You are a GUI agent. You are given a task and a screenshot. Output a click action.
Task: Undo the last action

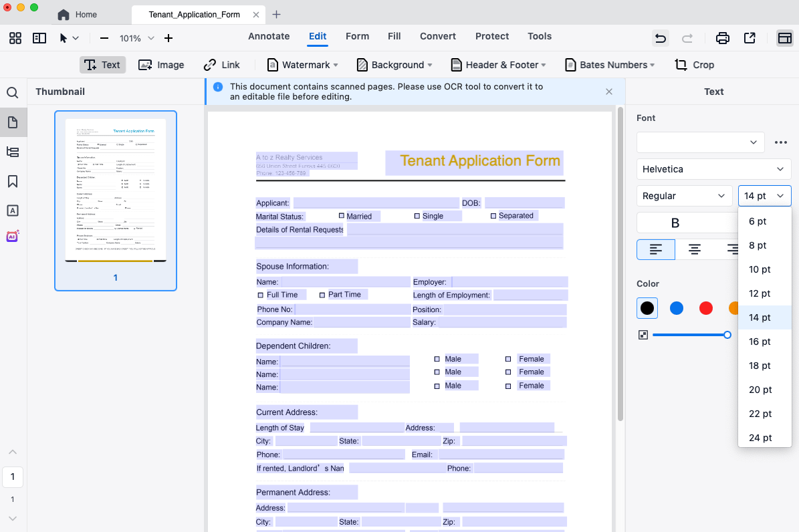661,38
